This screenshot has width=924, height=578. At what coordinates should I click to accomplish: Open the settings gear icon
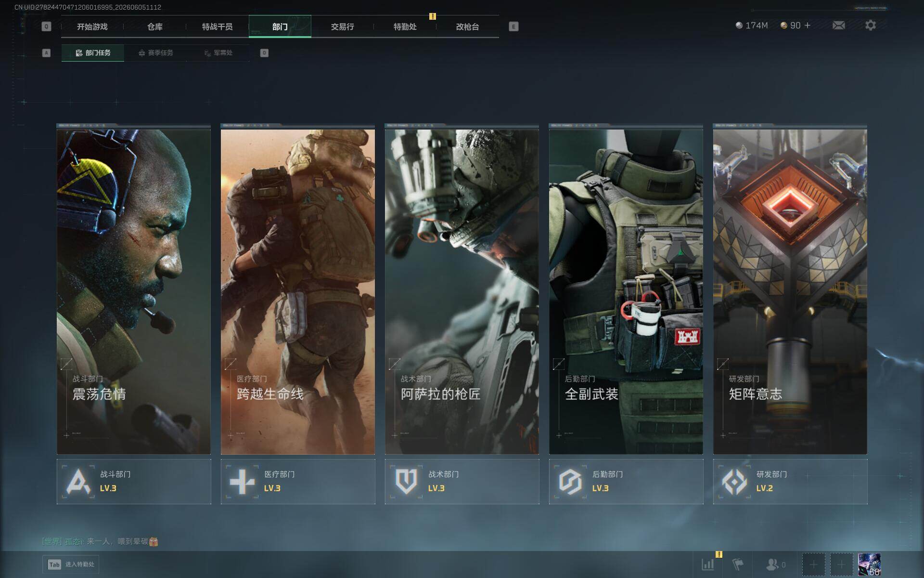coord(871,25)
